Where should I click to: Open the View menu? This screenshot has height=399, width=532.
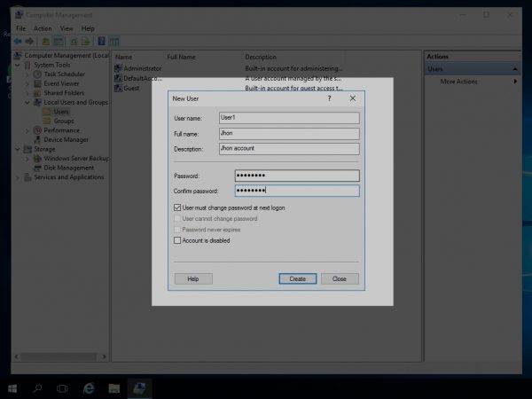coord(66,28)
